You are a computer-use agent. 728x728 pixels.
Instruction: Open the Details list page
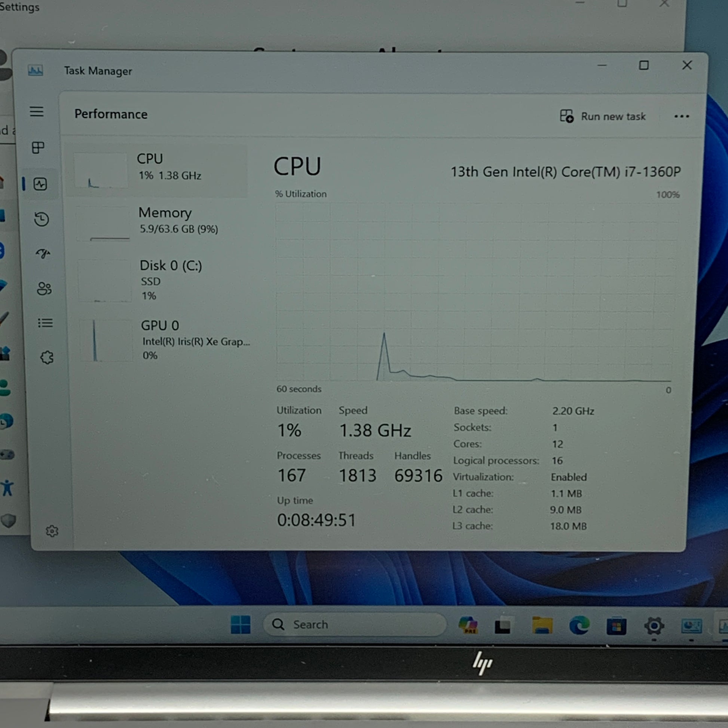[45, 323]
